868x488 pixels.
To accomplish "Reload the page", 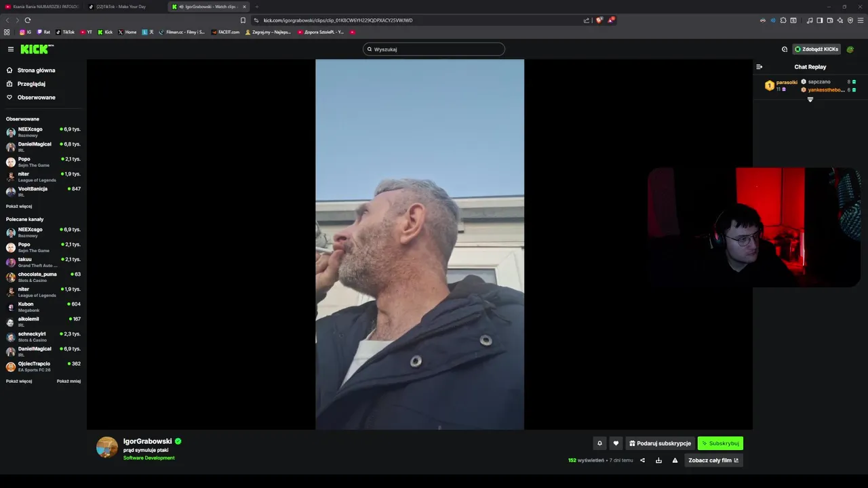I will (28, 20).
